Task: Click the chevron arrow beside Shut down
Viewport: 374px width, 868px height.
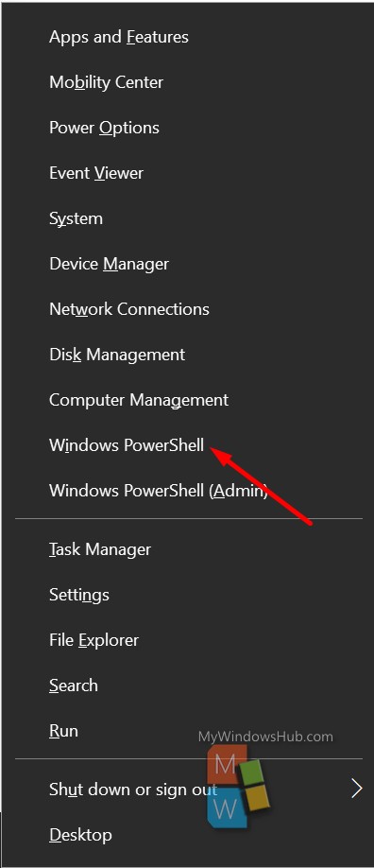Action: (x=357, y=789)
